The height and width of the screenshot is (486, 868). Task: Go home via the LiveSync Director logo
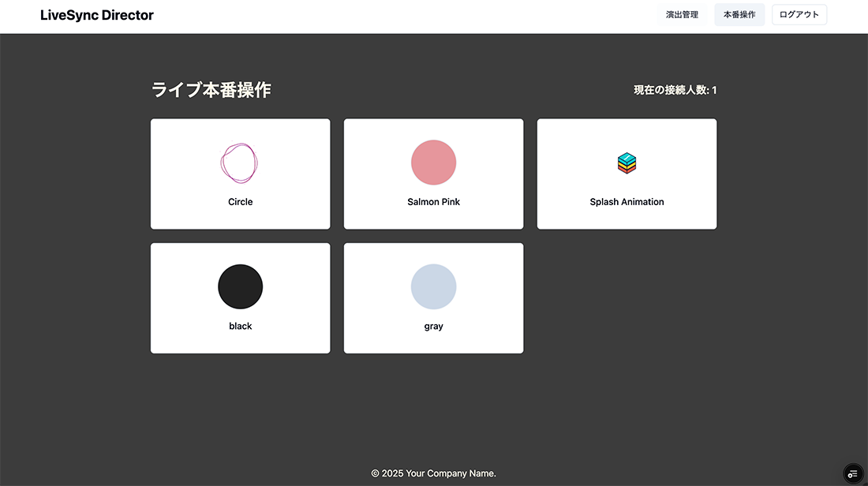[x=97, y=15]
